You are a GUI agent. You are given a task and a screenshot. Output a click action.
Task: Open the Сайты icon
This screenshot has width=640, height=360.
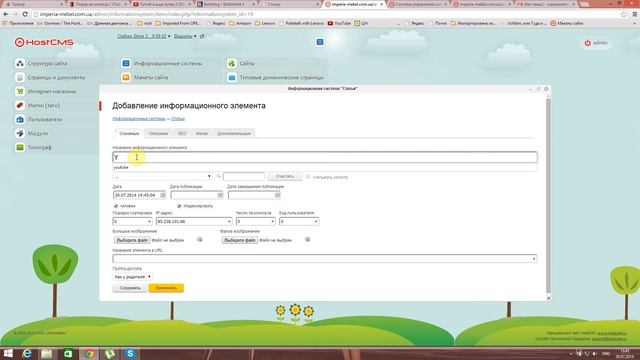coord(232,63)
